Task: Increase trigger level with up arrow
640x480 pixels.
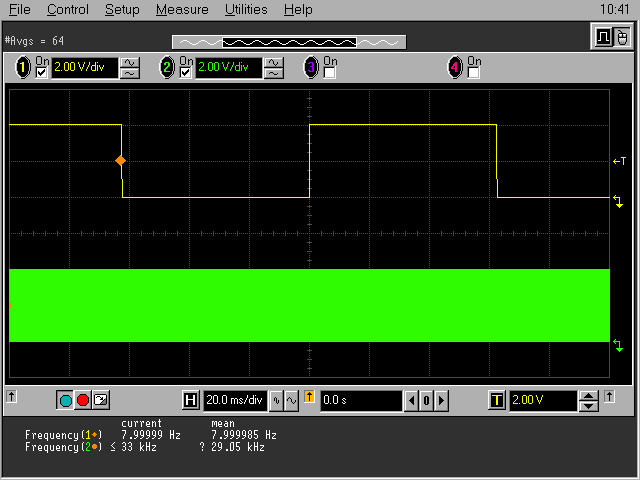Action: click(x=589, y=395)
